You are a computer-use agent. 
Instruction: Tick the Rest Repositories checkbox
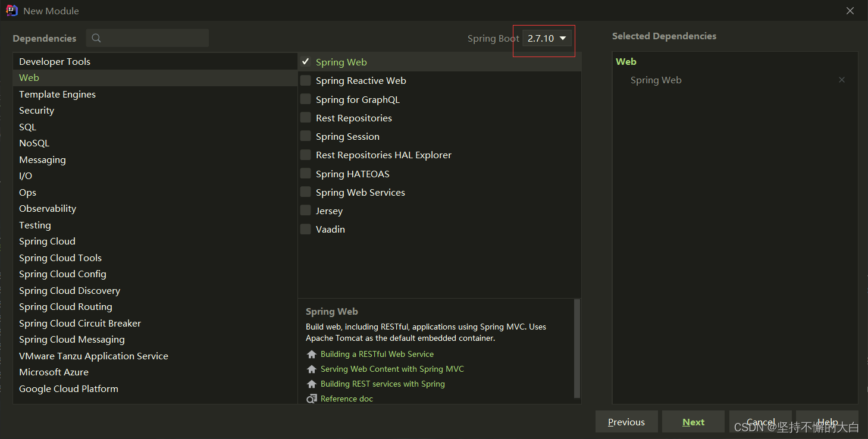tap(306, 118)
